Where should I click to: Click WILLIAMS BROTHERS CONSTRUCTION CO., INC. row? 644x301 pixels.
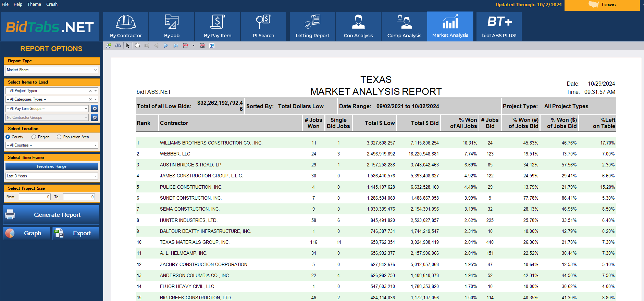[376, 143]
